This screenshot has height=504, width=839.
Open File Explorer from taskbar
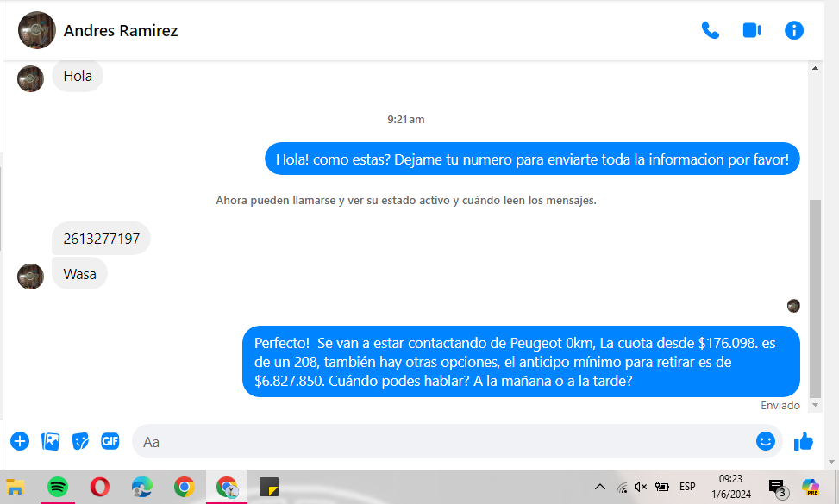click(16, 487)
